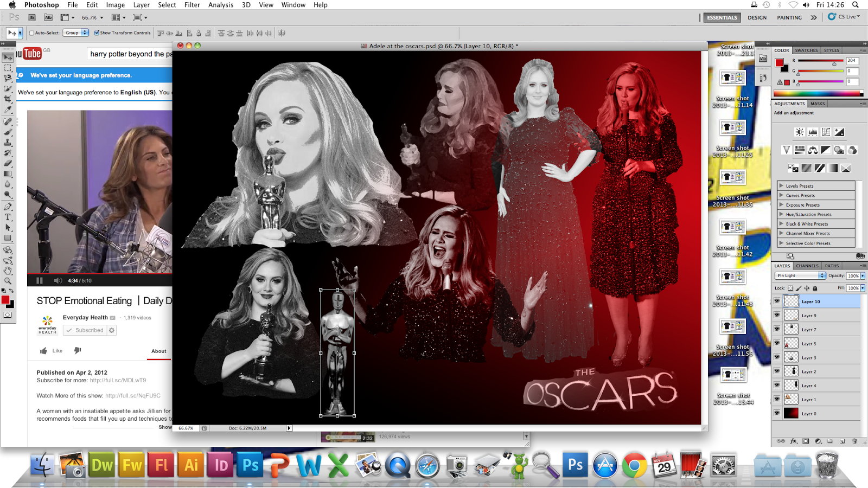
Task: Toggle visibility of Layer 5
Action: [x=777, y=343]
